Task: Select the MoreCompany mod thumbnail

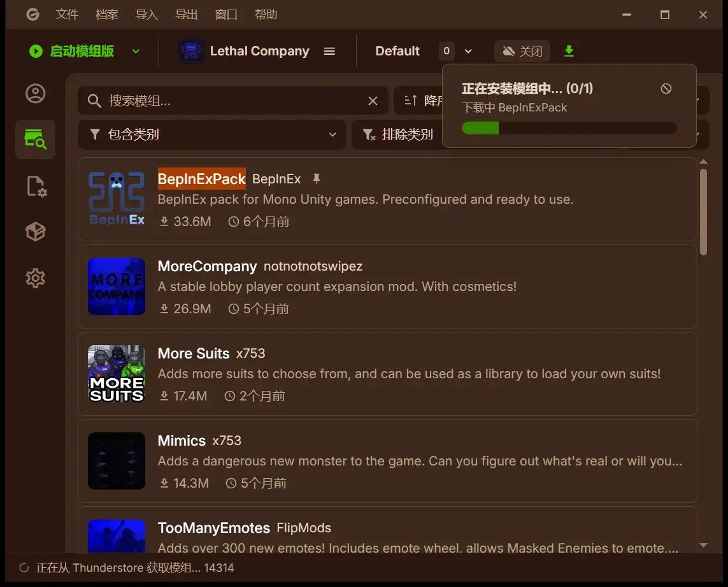Action: 117,286
